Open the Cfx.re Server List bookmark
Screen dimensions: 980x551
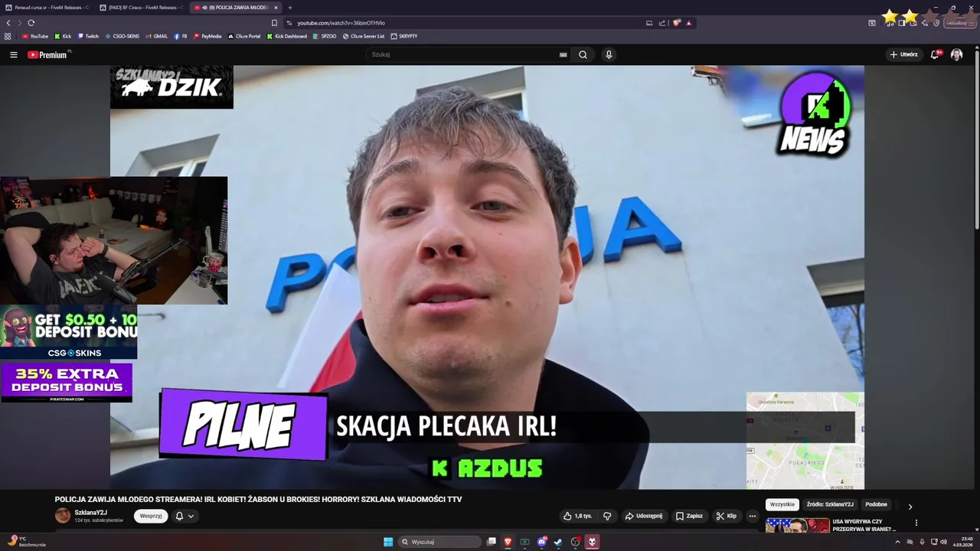click(364, 36)
